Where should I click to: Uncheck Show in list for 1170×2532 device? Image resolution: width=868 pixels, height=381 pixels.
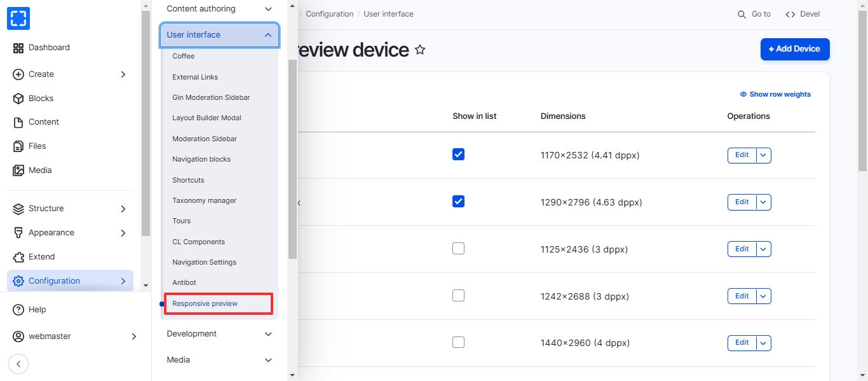pyautogui.click(x=458, y=155)
